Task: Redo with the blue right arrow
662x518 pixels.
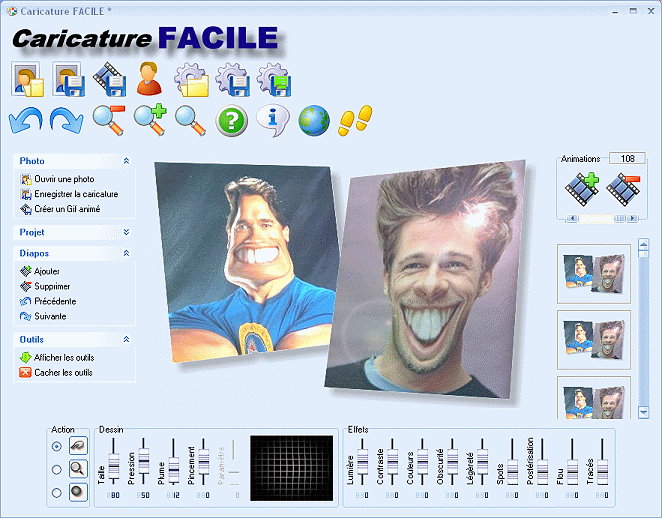Action: 67,120
